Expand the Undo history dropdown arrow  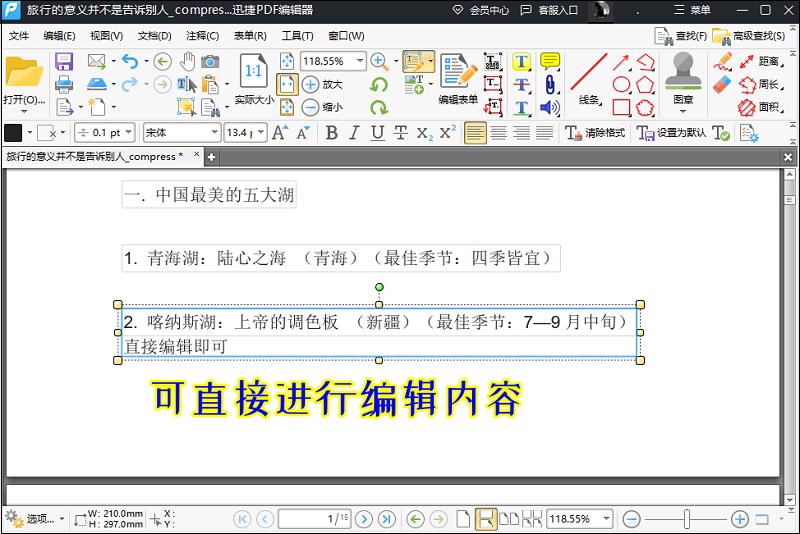146,62
